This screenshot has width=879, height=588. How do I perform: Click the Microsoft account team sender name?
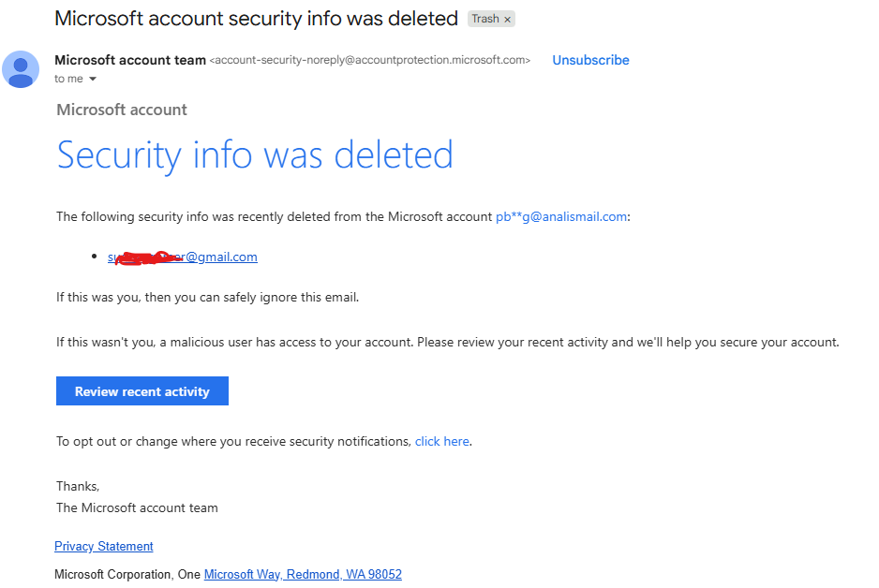tap(130, 60)
